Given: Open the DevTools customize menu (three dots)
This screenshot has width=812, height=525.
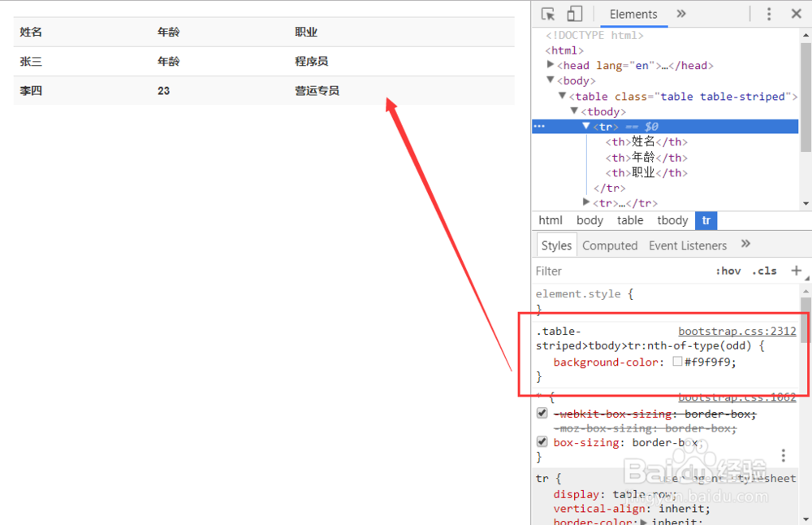Looking at the screenshot, I should coord(768,14).
